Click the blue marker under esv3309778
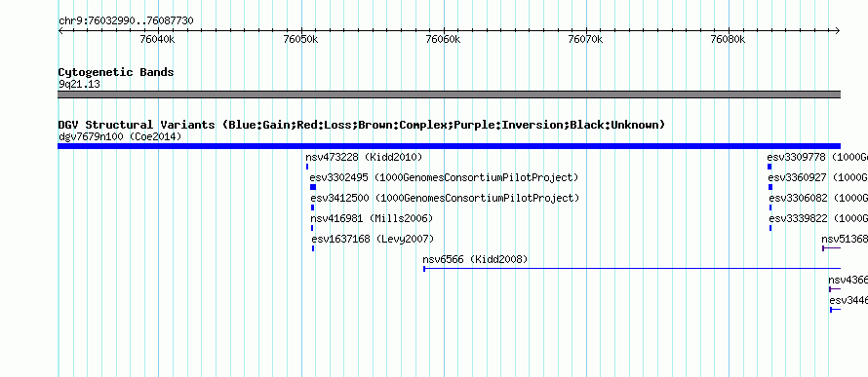Viewport: 868px width, 377px height. point(769,167)
